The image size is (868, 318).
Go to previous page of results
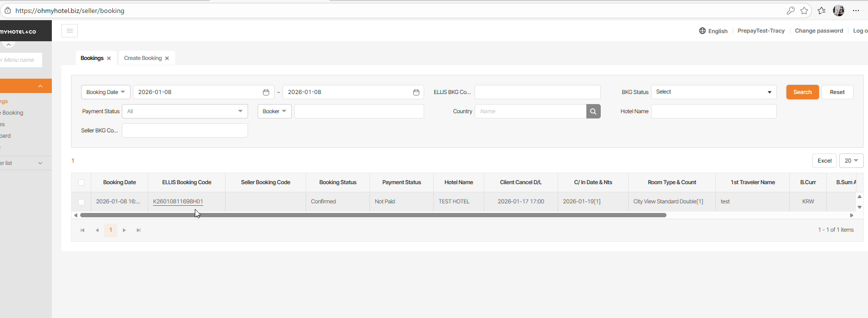[97, 230]
